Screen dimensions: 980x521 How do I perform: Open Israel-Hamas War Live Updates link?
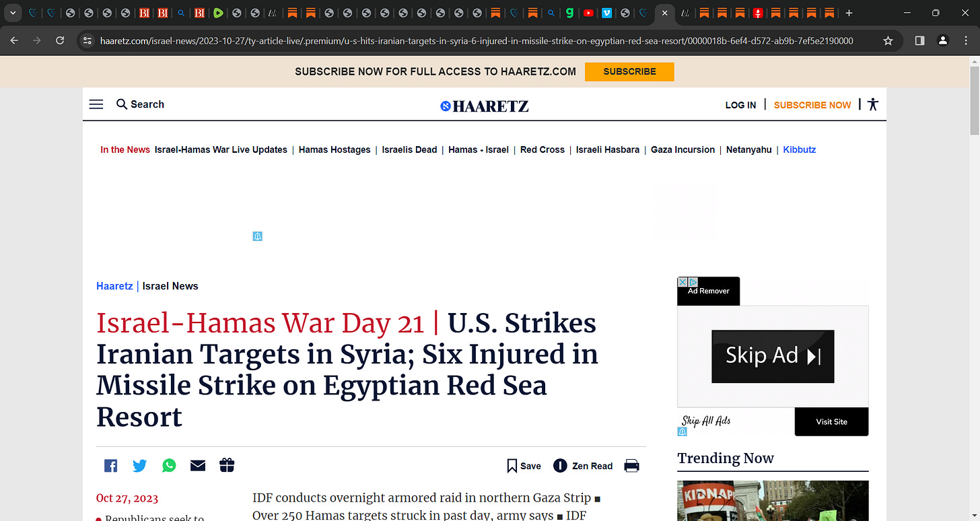[221, 149]
